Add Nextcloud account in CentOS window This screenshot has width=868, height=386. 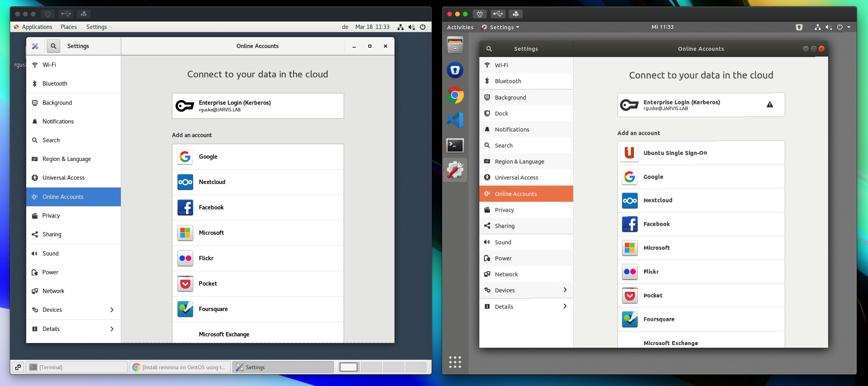tap(258, 182)
